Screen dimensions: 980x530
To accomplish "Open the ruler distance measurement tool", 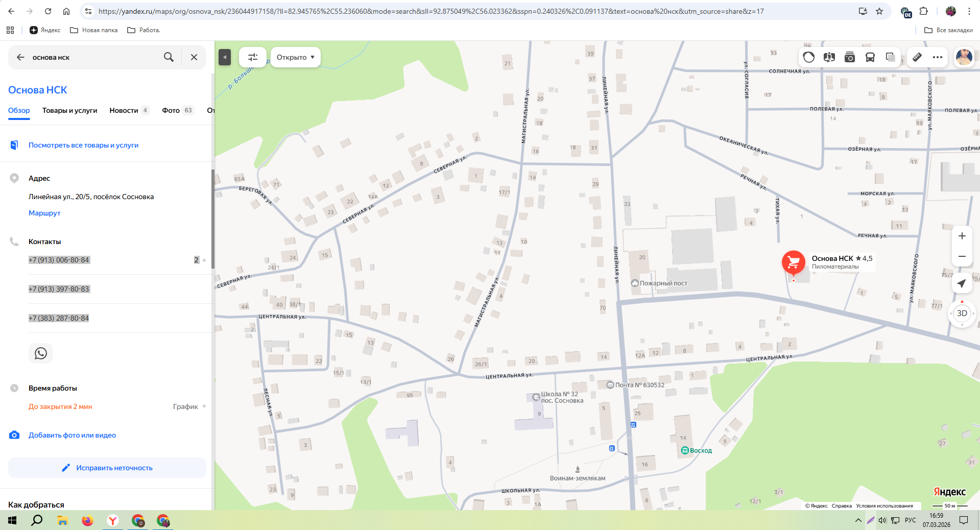I will point(917,57).
